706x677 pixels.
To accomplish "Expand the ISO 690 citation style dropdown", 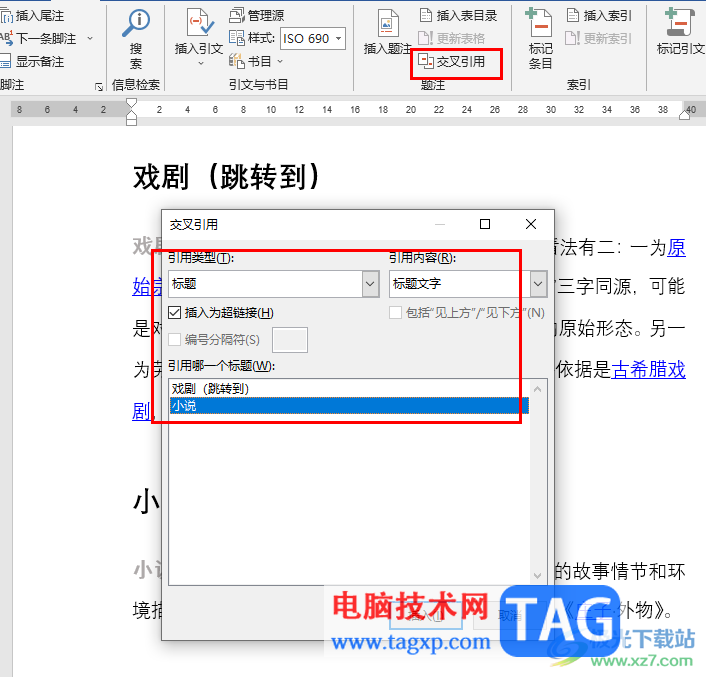I will click(x=339, y=38).
